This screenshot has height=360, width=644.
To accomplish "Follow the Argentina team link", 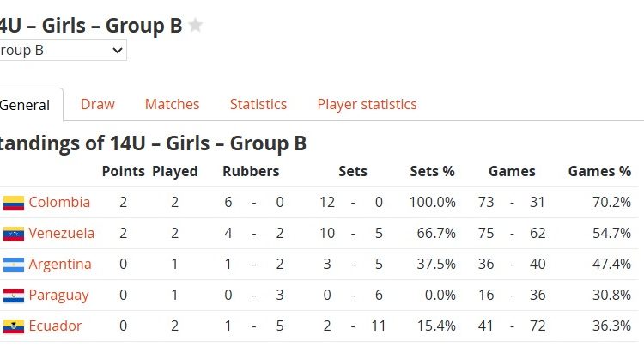I will click(60, 265).
